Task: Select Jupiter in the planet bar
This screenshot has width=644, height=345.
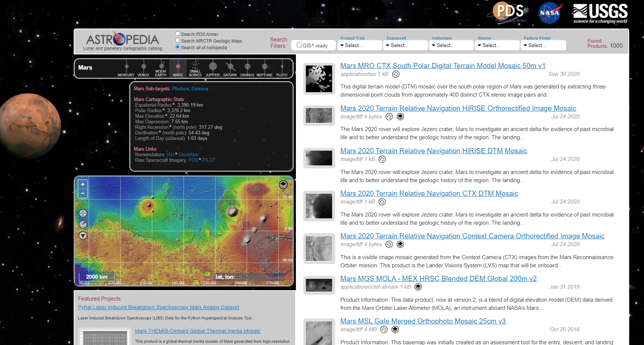Action: click(x=213, y=69)
